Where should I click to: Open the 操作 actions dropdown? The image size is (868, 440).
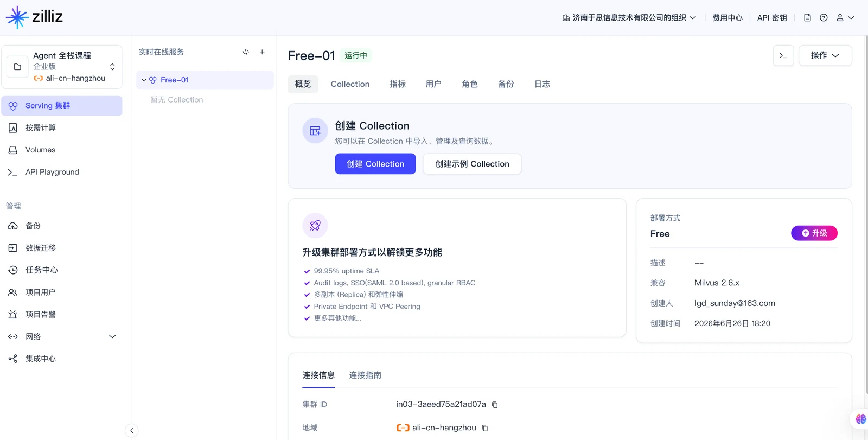[825, 55]
